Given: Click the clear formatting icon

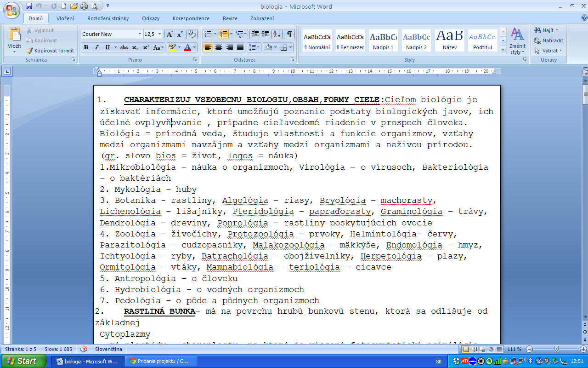Looking at the screenshot, I should point(192,34).
